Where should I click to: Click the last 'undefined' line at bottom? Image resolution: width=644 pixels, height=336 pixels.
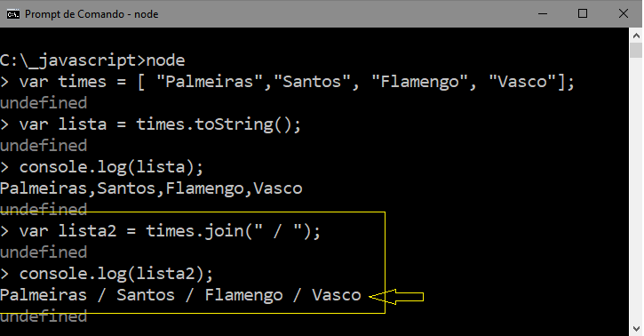(x=44, y=316)
